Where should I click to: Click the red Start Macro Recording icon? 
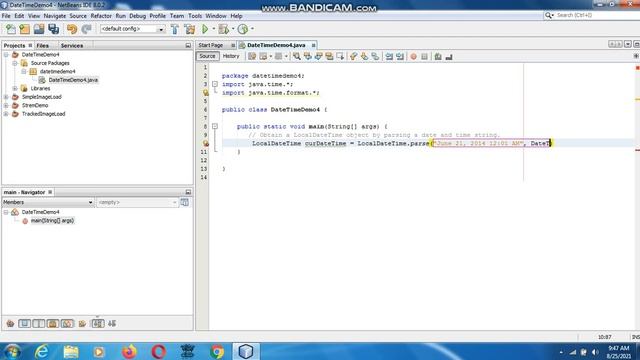413,57
